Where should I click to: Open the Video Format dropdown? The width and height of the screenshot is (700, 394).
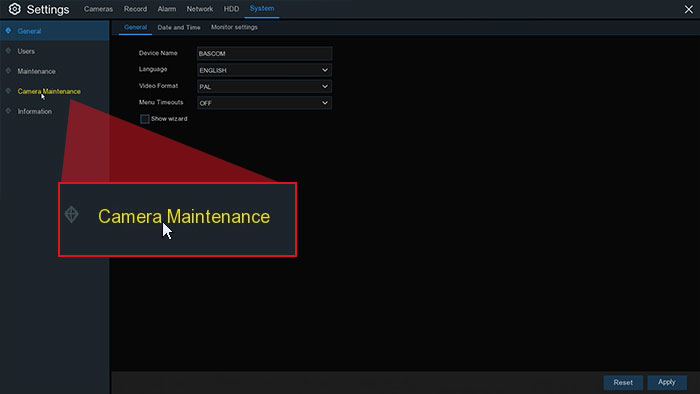pyautogui.click(x=264, y=87)
